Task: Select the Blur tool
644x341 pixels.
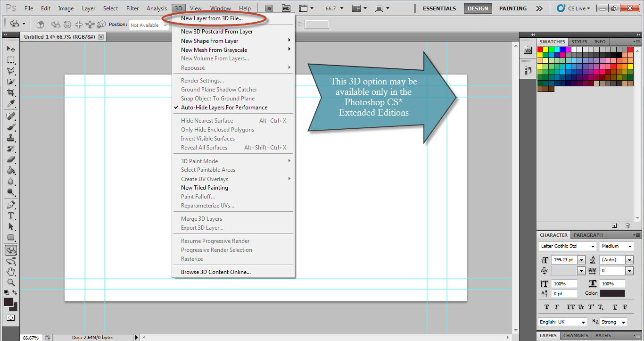Action: [10, 181]
